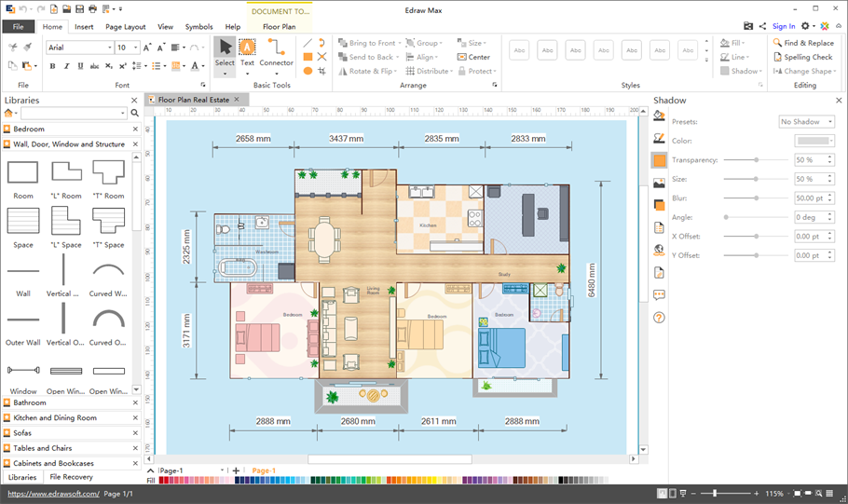
Task: Open the help icon in the sidebar
Action: [x=659, y=318]
